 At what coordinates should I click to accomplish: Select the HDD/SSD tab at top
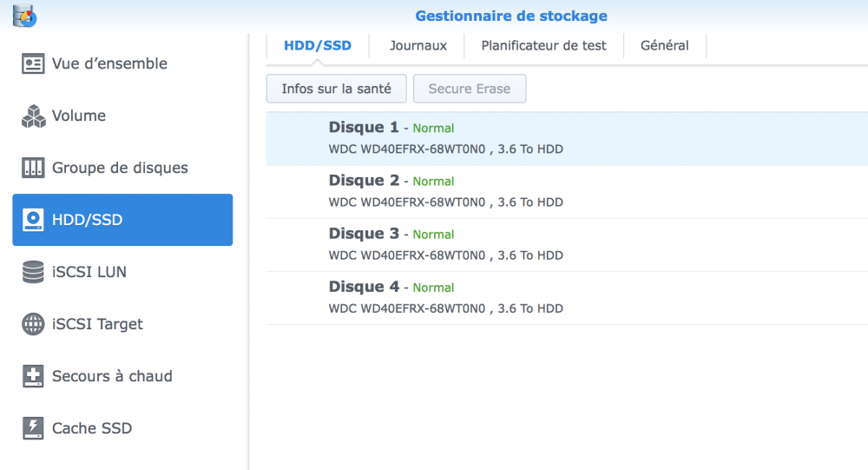pos(318,45)
